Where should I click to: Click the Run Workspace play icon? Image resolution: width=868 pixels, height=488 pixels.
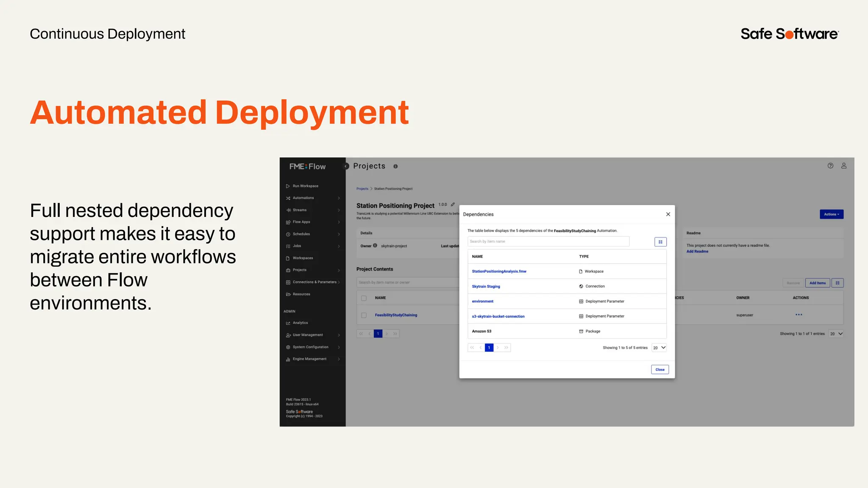click(x=288, y=186)
